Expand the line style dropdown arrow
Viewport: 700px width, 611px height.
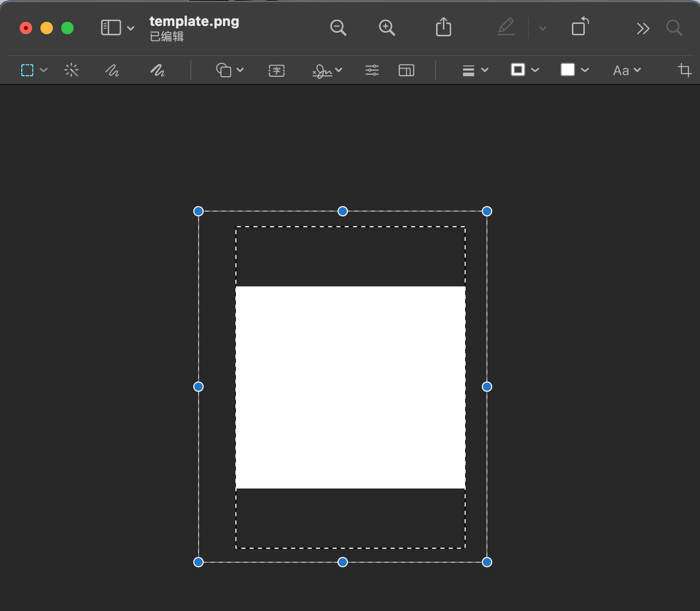pos(485,70)
